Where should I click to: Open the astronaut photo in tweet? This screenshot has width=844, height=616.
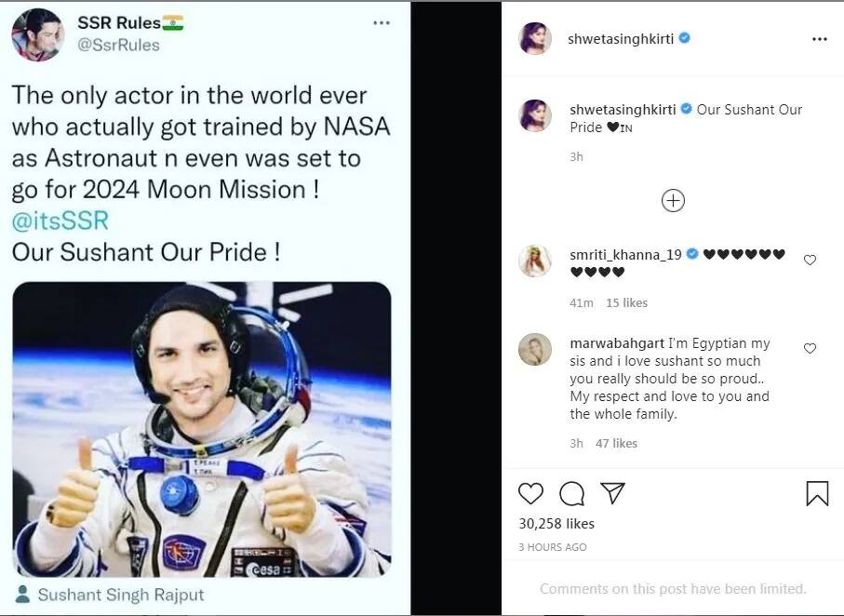[201, 428]
